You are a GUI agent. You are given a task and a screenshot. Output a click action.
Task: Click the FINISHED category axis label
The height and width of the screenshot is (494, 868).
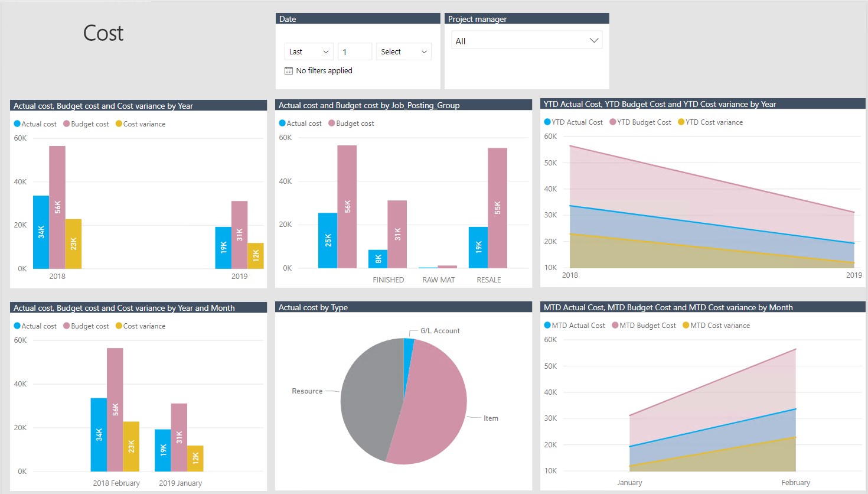pos(389,280)
